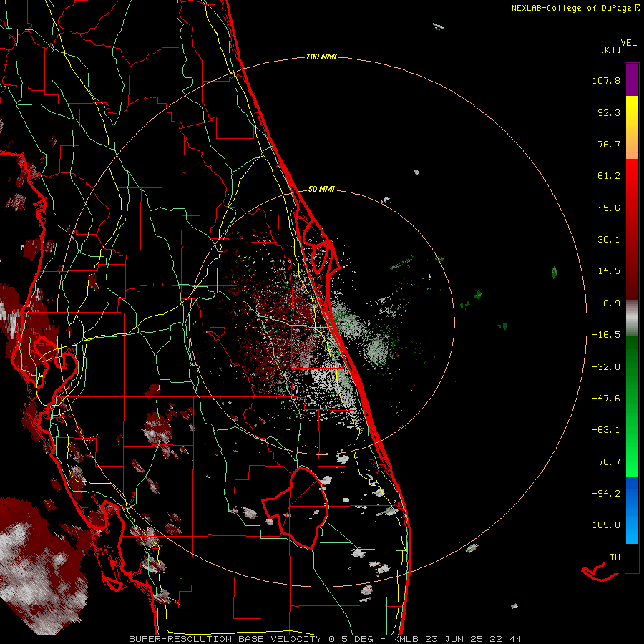Click the VEL label above the scale
The height and width of the screenshot is (644, 644).
pos(628,43)
